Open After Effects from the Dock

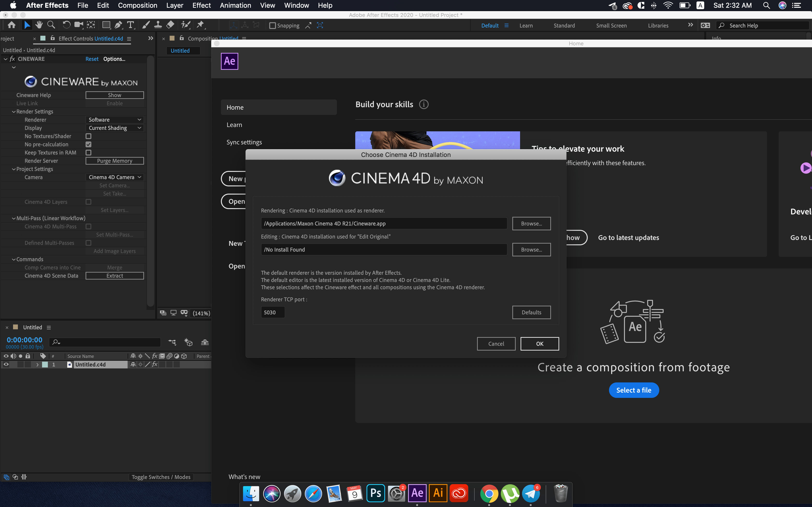tap(417, 493)
